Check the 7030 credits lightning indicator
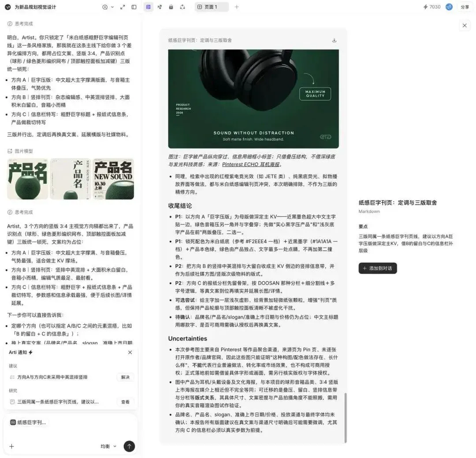Viewport: 476px width, 458px height. 431,7
